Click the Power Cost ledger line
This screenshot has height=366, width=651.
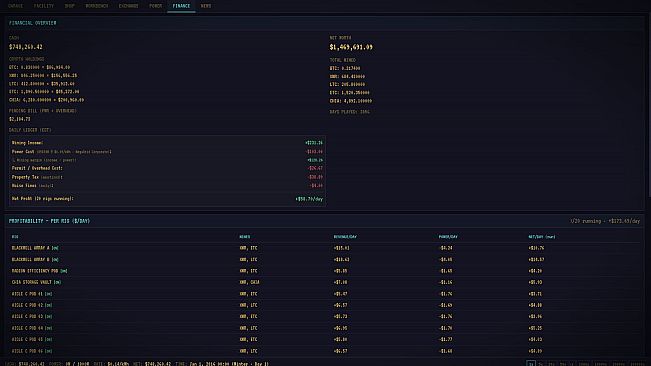[167, 151]
